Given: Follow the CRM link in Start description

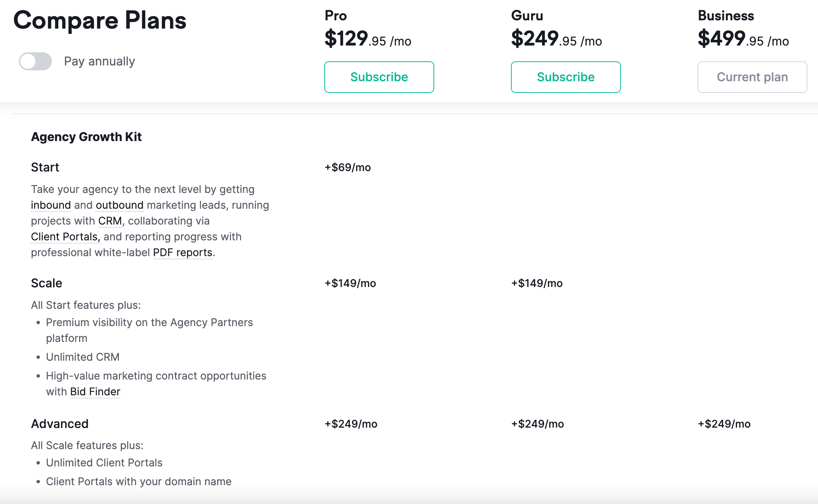Looking at the screenshot, I should pyautogui.click(x=110, y=221).
